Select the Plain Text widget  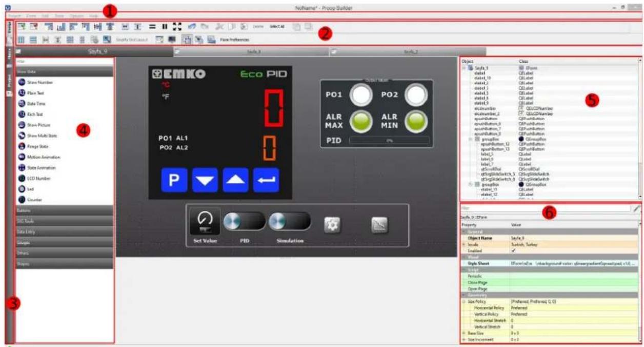[x=31, y=93]
